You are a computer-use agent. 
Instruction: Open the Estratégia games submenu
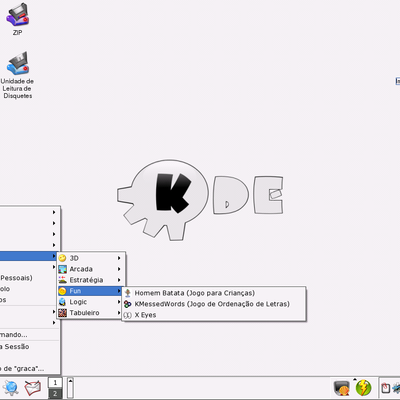[x=90, y=280]
